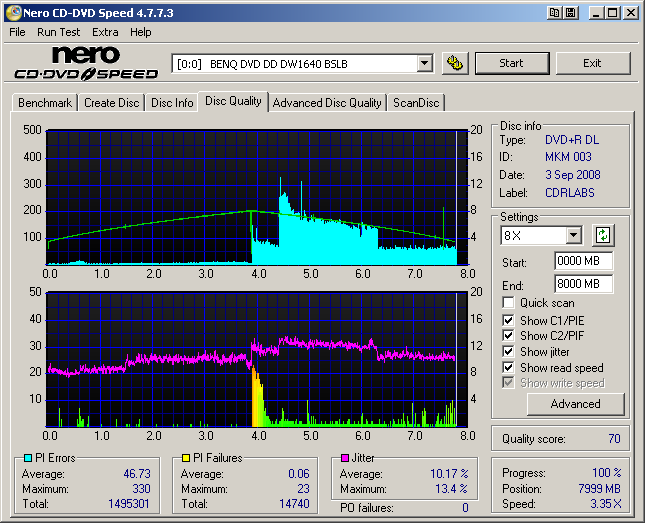Screen dimensions: 645x523
Task: Open the Extra menu
Action: coord(105,32)
